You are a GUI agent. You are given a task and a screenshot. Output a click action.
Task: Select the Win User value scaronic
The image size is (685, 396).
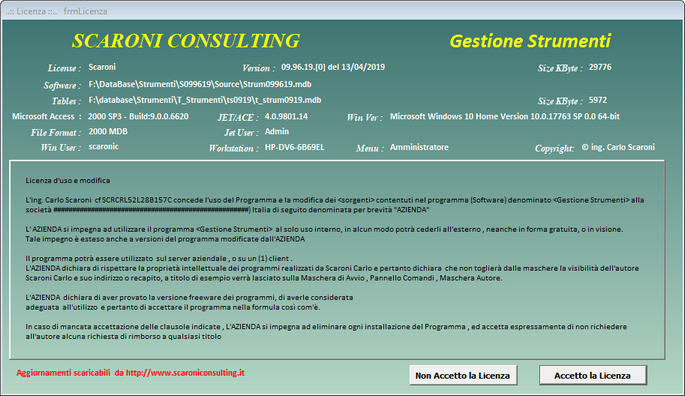click(104, 146)
